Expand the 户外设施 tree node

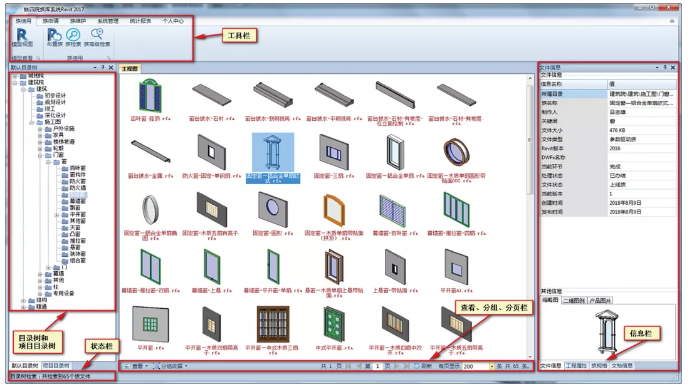40,129
